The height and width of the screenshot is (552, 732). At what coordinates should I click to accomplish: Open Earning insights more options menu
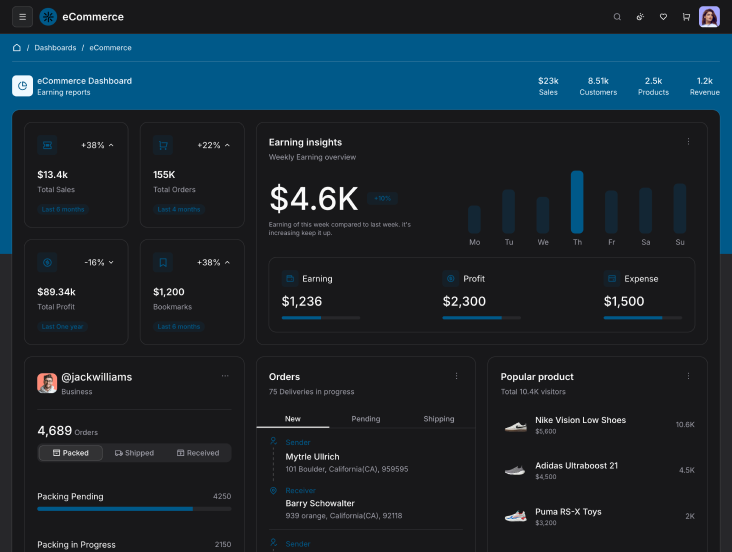click(688, 142)
